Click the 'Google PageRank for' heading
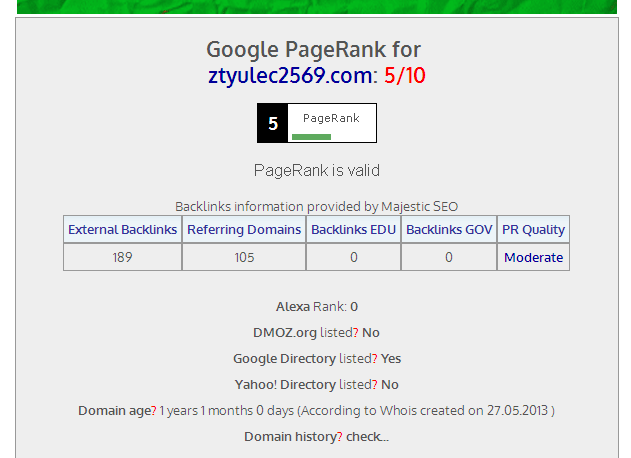 (x=313, y=50)
